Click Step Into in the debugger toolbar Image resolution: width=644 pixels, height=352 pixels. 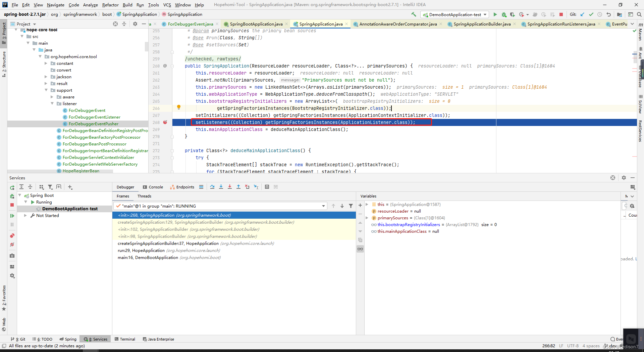click(221, 187)
